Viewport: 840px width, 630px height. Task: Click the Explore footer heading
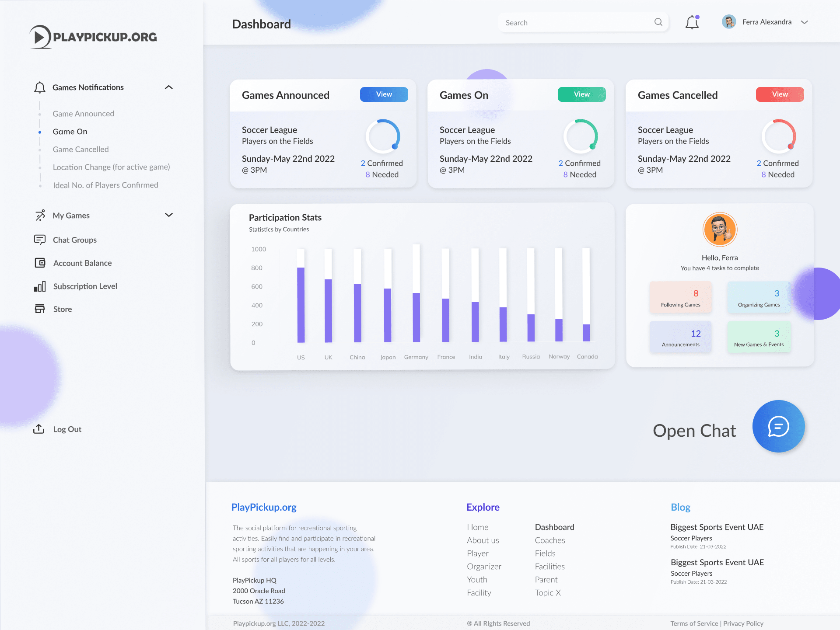click(x=483, y=507)
